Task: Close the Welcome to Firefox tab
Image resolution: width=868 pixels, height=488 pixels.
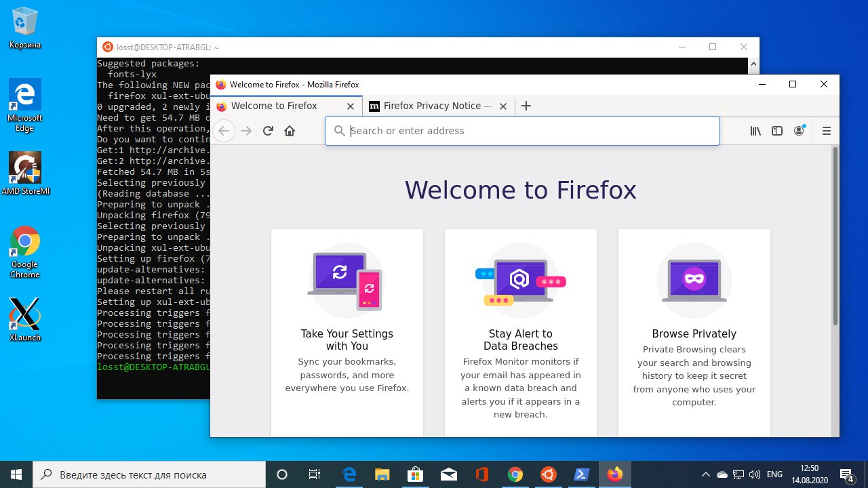Action: [351, 106]
